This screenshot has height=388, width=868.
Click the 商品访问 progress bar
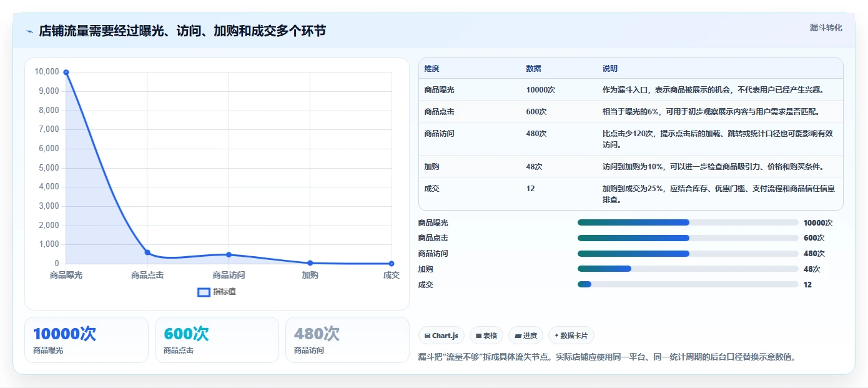tap(688, 254)
